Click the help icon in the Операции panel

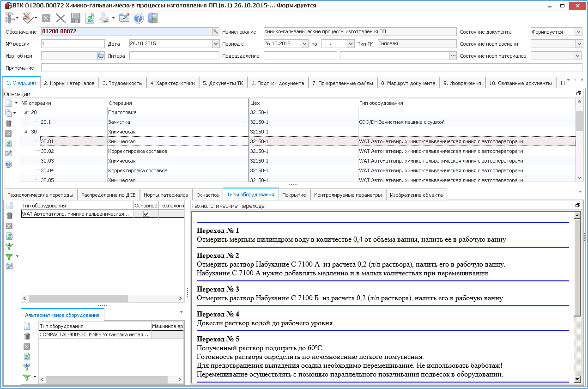(8, 164)
